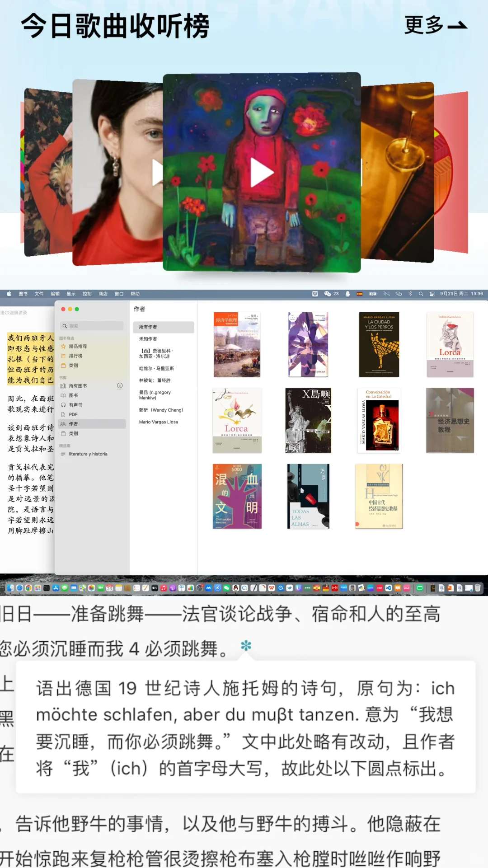Select 所有作者 in author list
This screenshot has height=868, width=488.
[164, 327]
